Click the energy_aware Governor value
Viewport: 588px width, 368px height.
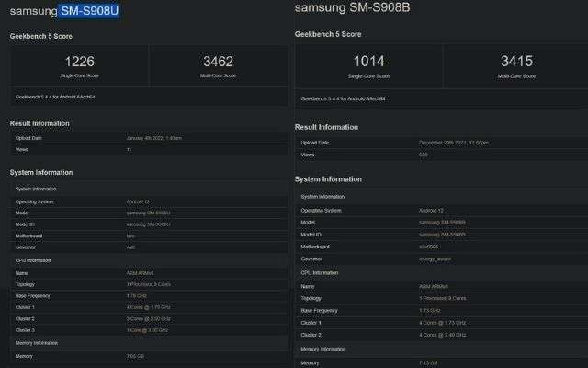435,259
